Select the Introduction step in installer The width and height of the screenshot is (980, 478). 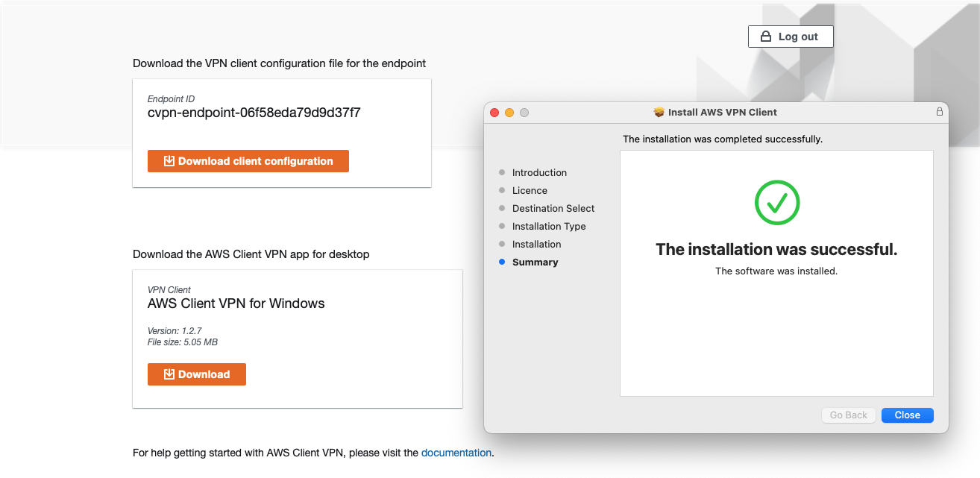coord(539,172)
